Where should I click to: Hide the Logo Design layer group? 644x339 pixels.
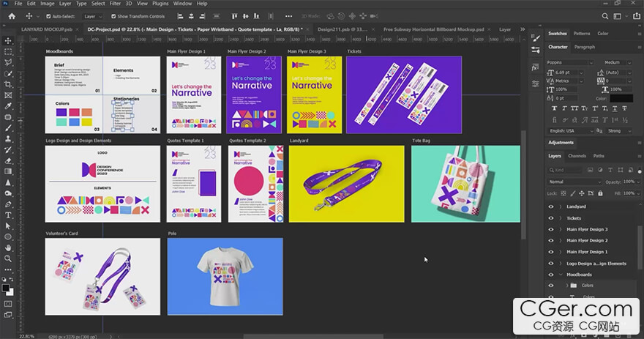(551, 264)
